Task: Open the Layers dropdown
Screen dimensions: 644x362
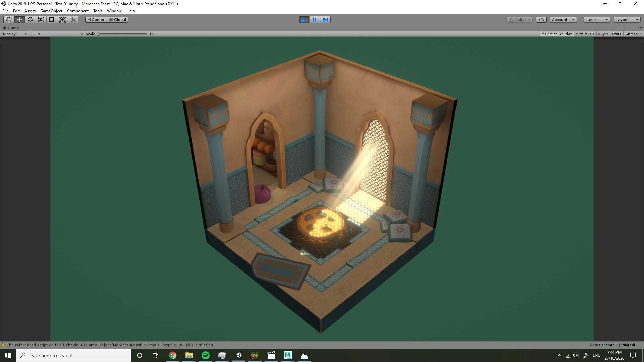Action: (596, 19)
